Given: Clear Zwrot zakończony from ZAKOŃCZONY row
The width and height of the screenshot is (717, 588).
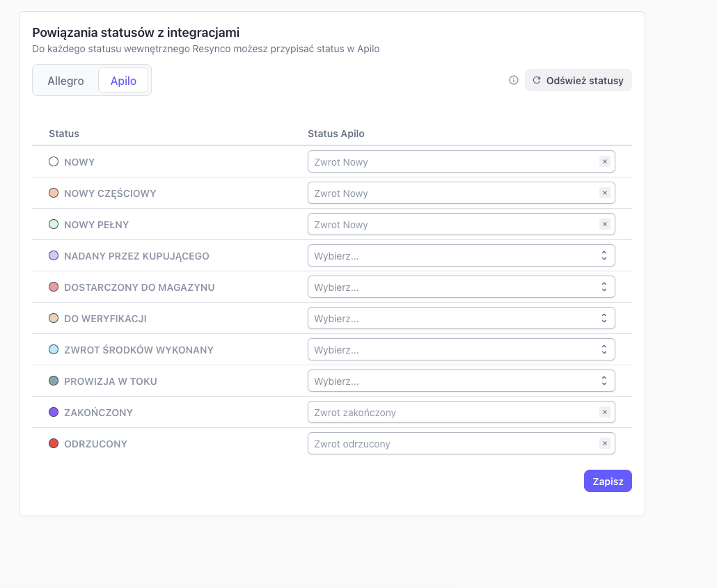Looking at the screenshot, I should click(604, 412).
